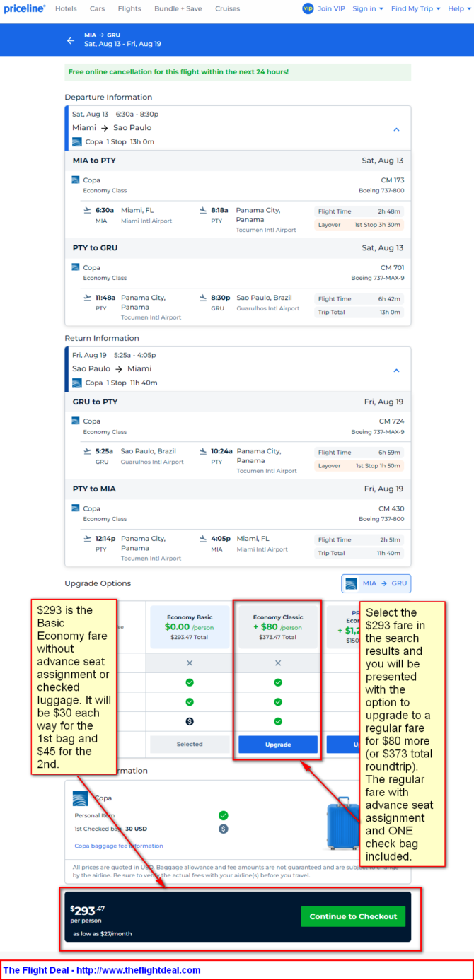The height and width of the screenshot is (980, 474).
Task: Click Copa logo for flight CM 173
Action: tap(75, 180)
